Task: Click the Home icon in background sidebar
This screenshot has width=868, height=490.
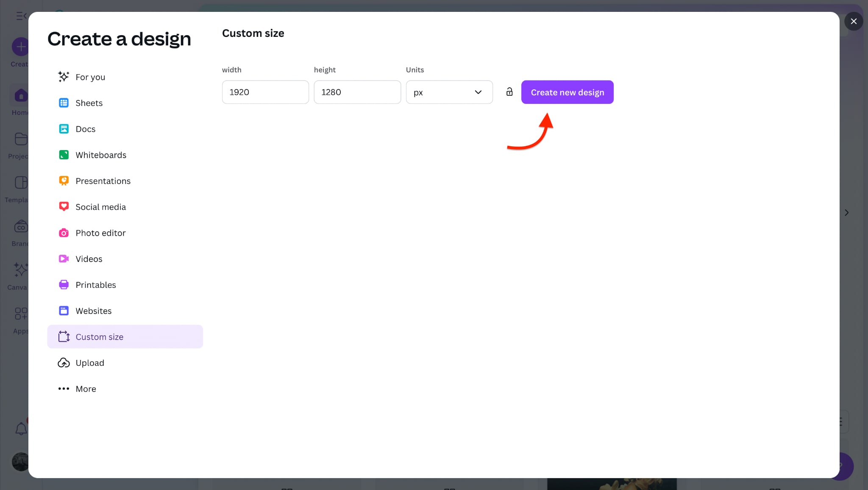Action: point(20,95)
